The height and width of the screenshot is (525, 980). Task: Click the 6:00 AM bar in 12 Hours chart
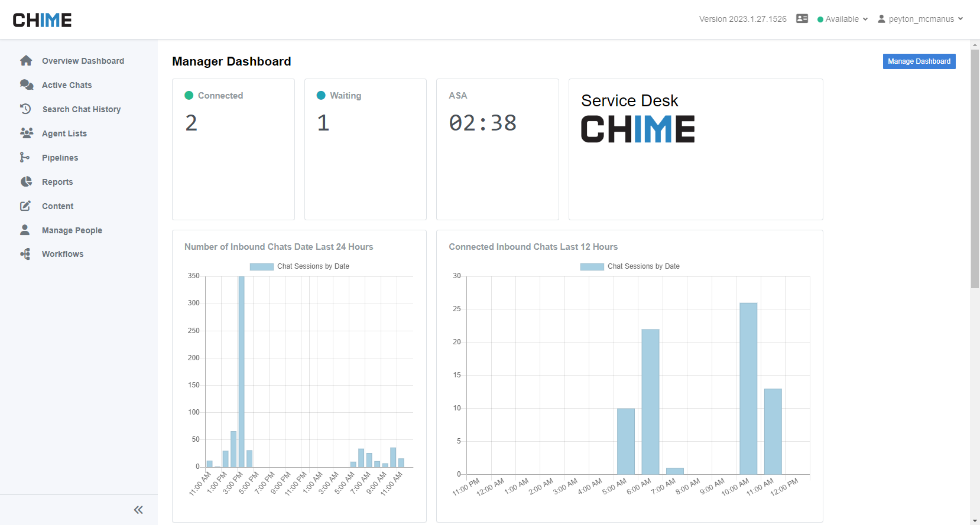[650, 402]
